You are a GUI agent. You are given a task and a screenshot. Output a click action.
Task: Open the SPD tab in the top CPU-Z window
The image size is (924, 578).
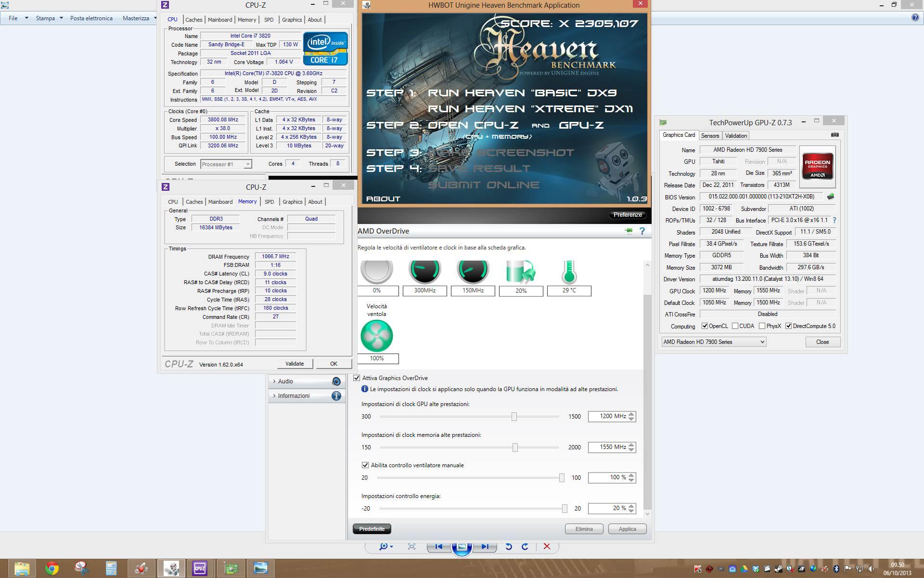click(x=269, y=20)
